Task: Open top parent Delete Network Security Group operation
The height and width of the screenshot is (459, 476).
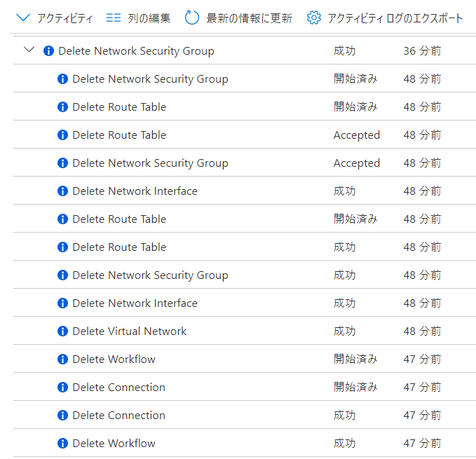Action: click(136, 51)
